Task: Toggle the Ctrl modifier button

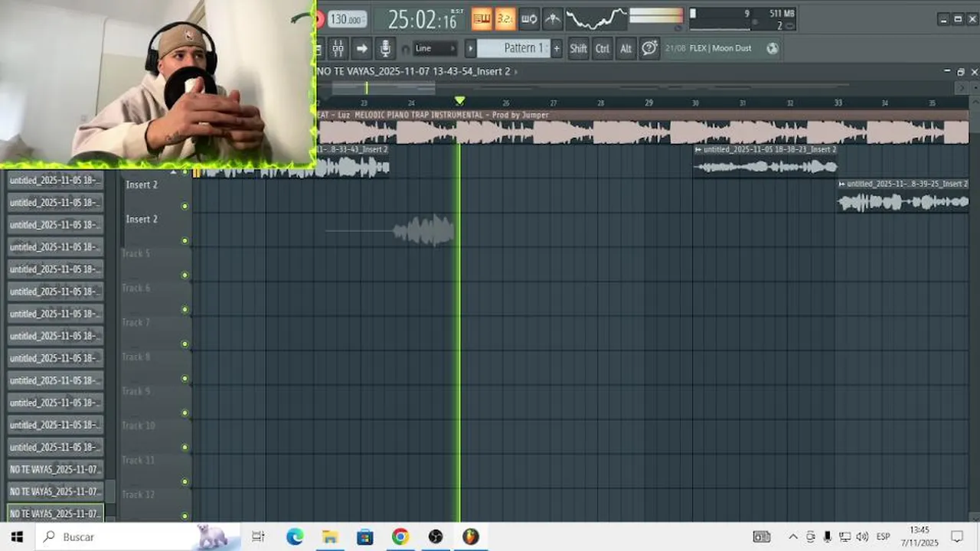Action: pyautogui.click(x=603, y=48)
